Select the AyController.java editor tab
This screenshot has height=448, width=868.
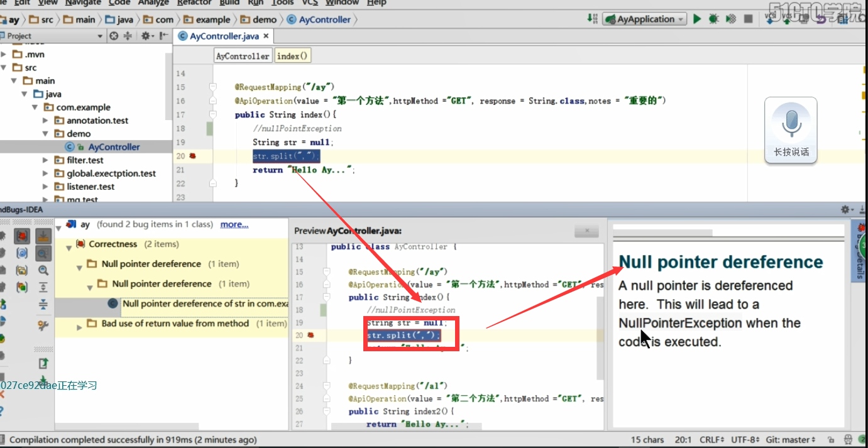pyautogui.click(x=223, y=36)
